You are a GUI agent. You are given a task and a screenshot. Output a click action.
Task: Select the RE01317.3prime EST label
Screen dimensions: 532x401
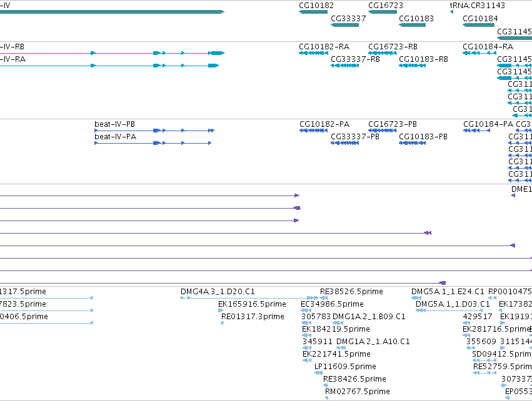[253, 317]
